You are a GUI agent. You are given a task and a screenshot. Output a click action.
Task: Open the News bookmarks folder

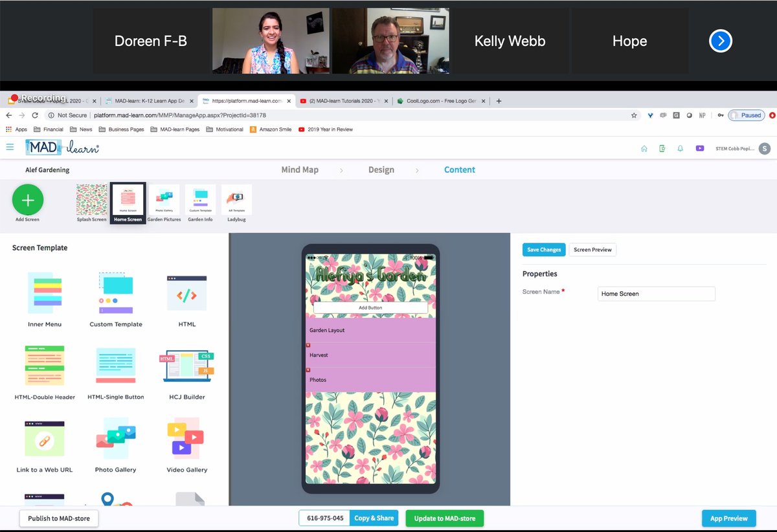[x=81, y=129]
